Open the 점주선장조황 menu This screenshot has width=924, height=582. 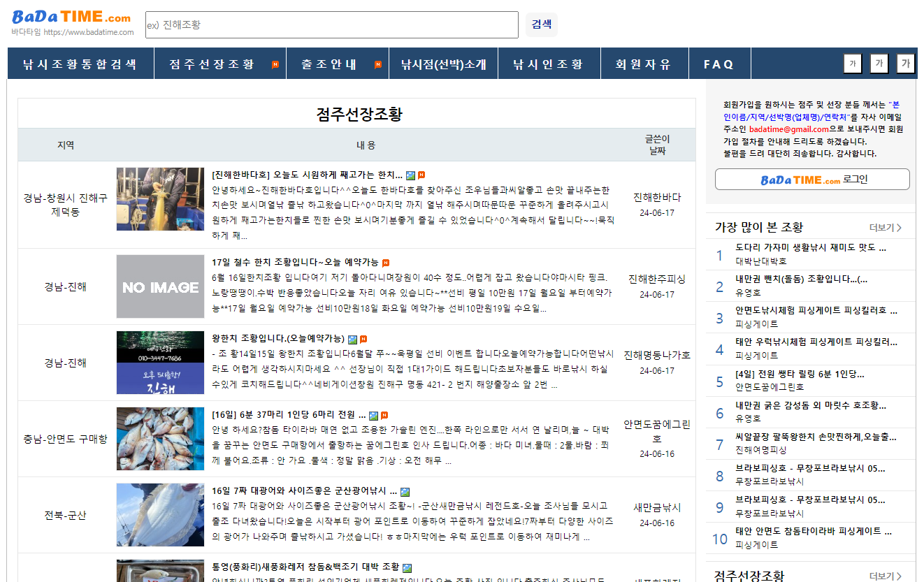coord(212,64)
